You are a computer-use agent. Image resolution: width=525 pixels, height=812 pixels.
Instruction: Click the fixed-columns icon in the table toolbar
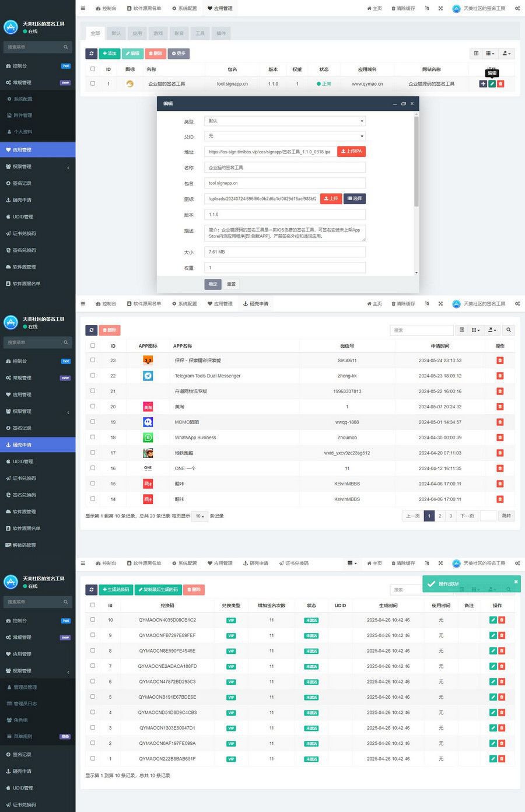coord(476,54)
